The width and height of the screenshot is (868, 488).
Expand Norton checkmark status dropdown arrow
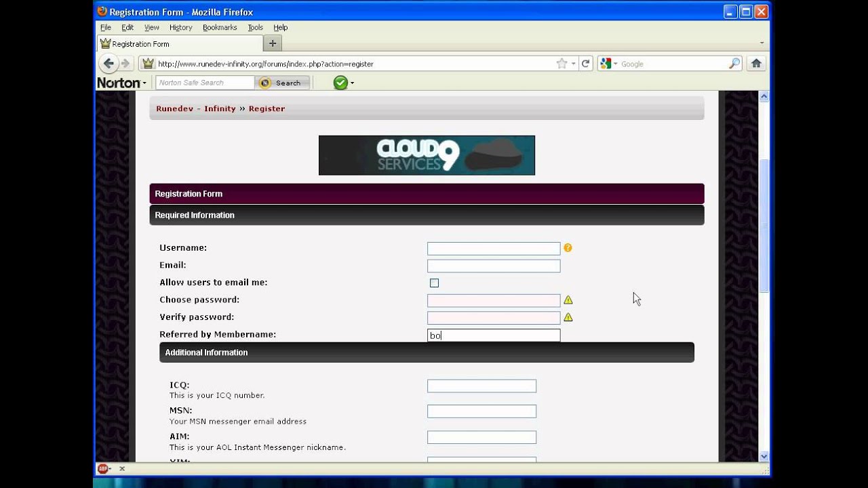click(352, 83)
